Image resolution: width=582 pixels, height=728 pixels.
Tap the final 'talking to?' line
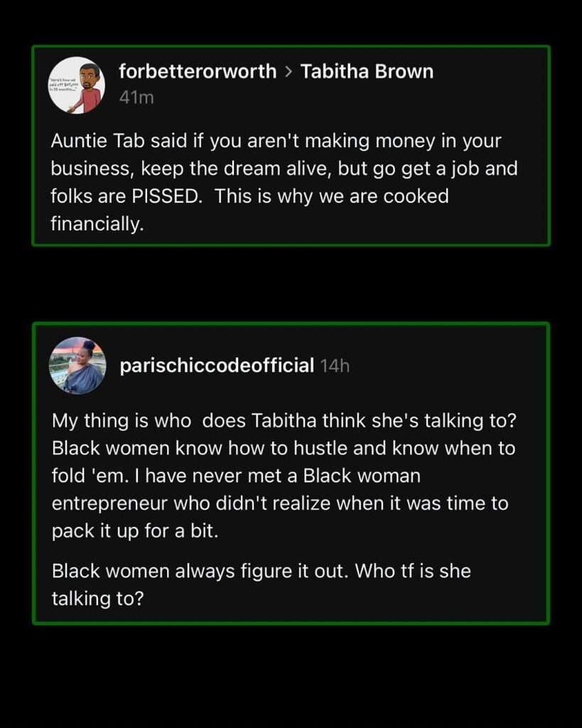click(97, 599)
